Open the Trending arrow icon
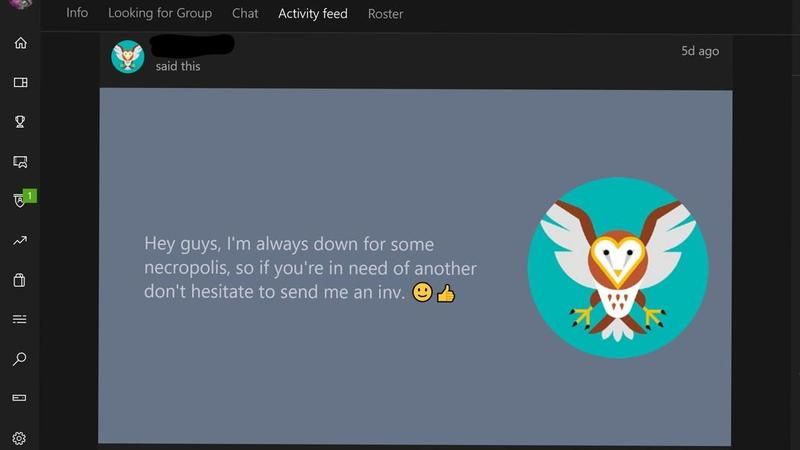800x450 pixels. tap(20, 240)
